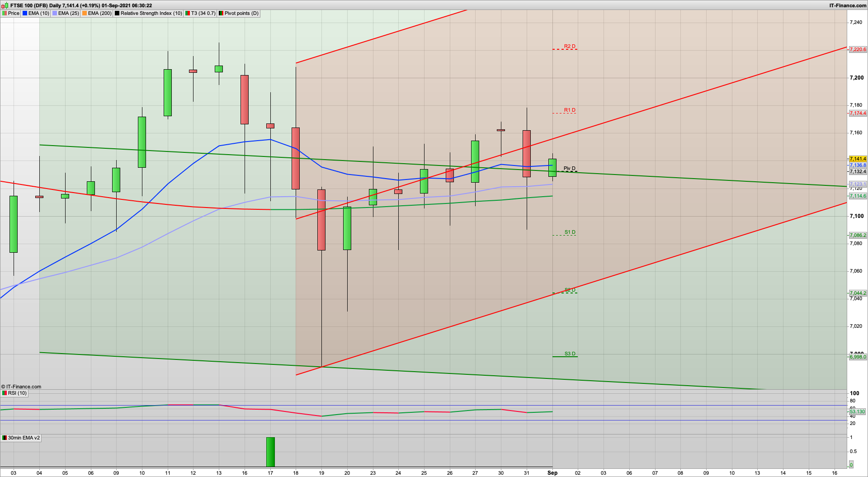868x477 pixels.
Task: Open the EMA (200) indicator legend
Action: 97,13
